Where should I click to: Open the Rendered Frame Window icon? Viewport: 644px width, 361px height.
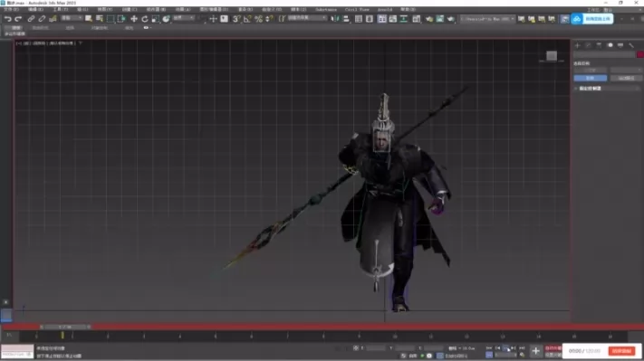(440, 19)
